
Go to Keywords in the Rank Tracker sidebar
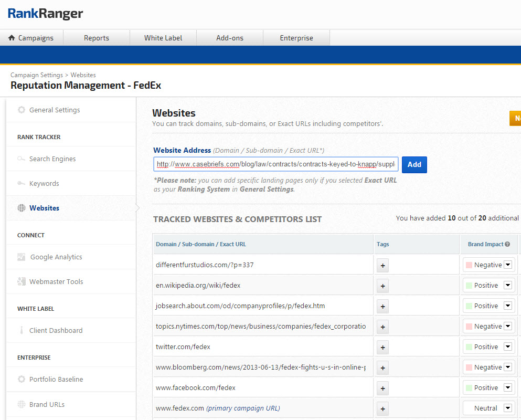pos(44,184)
